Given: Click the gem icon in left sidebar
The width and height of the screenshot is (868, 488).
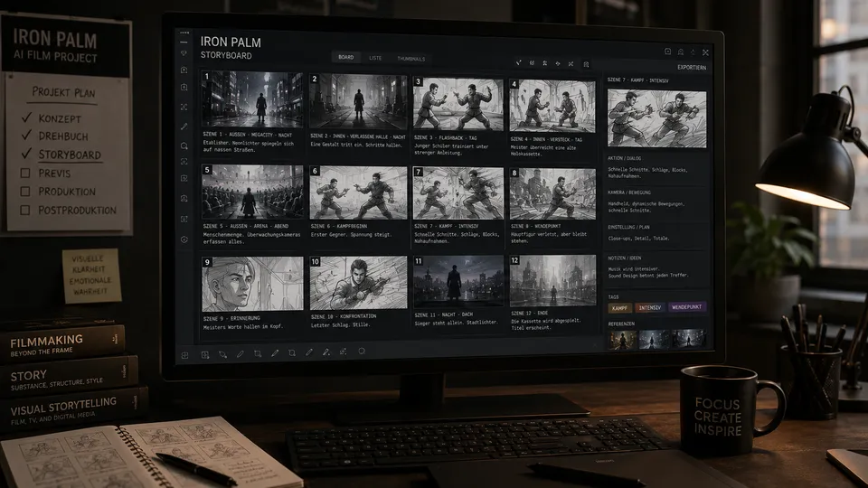Looking at the screenshot, I should pyautogui.click(x=184, y=53).
